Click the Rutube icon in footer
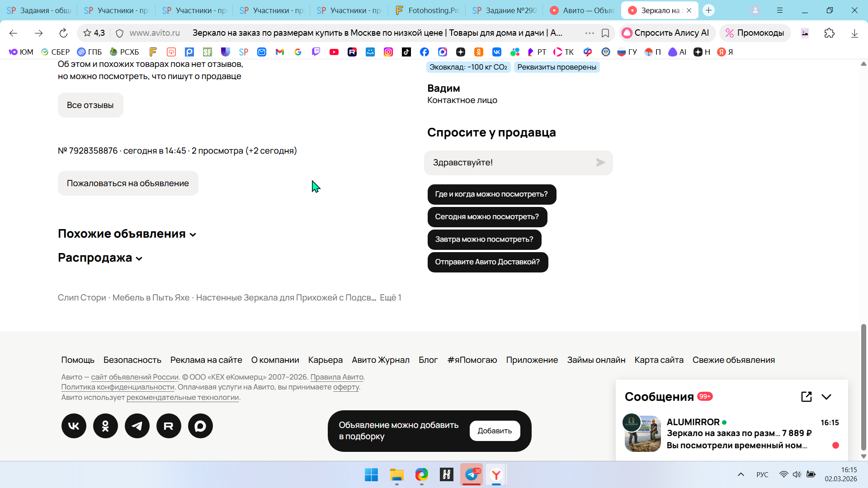The width and height of the screenshot is (868, 488). 169,426
